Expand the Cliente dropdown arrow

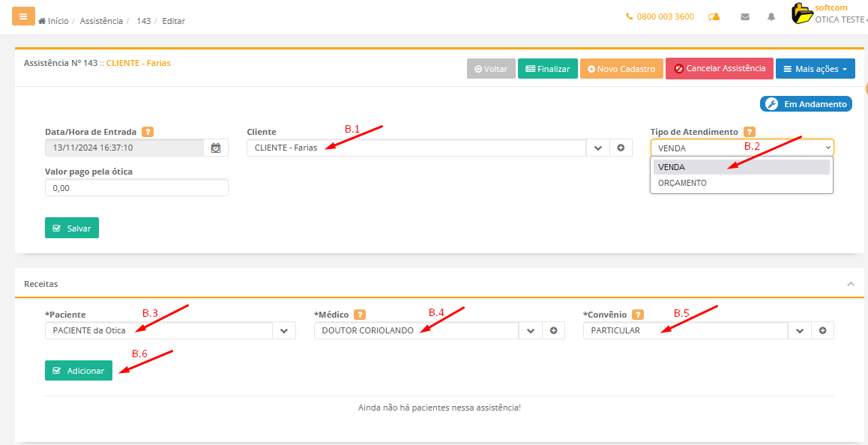(x=597, y=148)
